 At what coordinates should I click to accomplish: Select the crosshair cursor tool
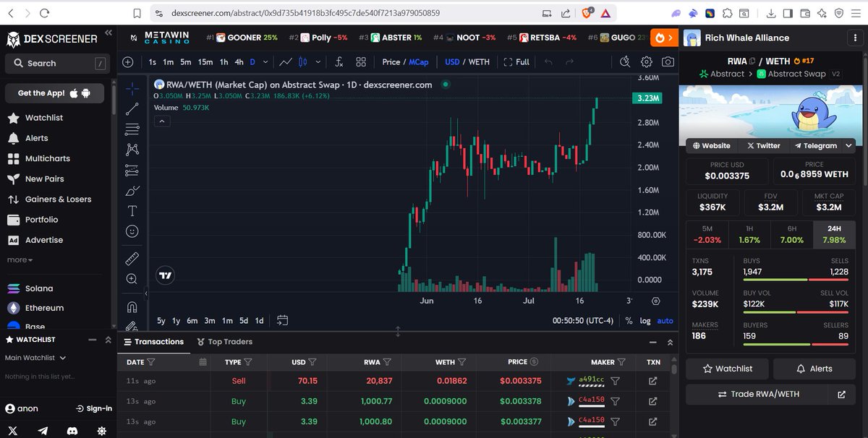coord(132,88)
